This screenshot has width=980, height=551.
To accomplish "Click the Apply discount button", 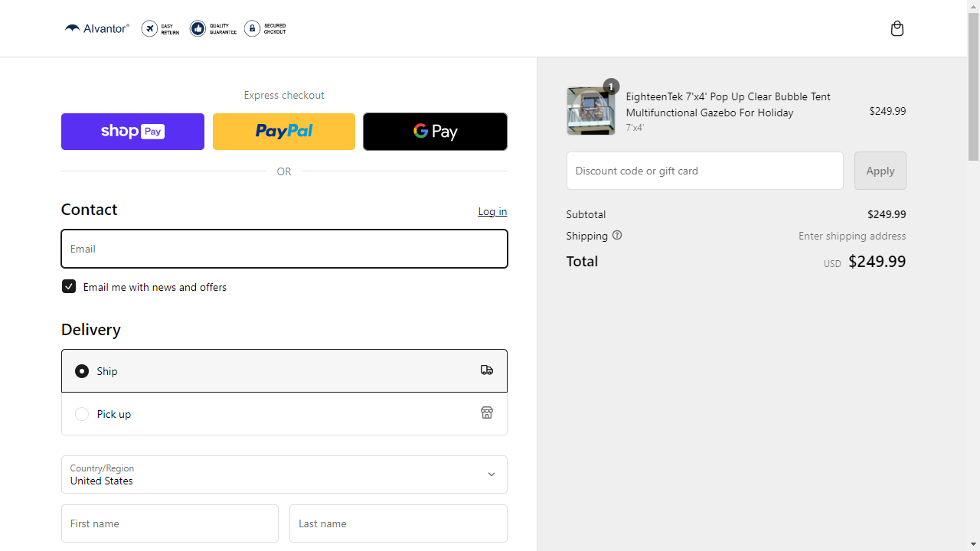I will pos(880,171).
